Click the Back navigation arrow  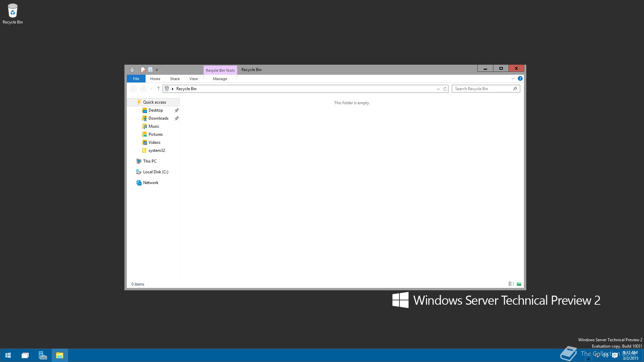133,89
